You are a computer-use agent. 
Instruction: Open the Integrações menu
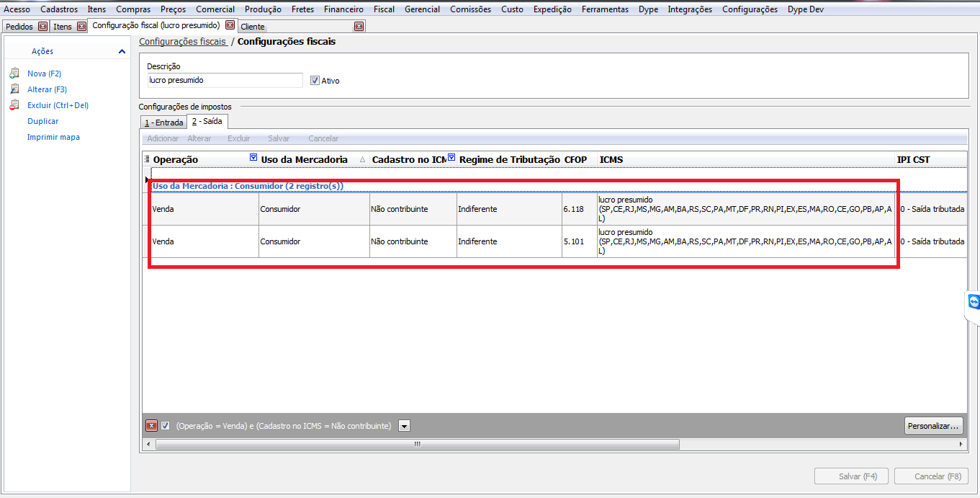690,9
